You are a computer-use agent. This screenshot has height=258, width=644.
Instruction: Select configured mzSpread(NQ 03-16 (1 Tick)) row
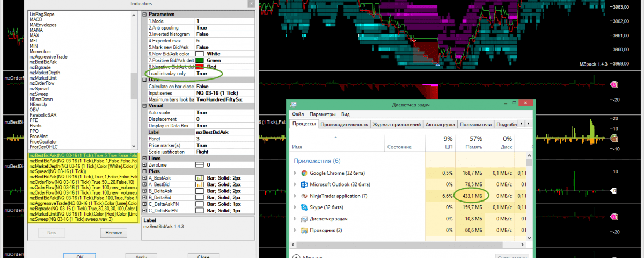pos(83,170)
